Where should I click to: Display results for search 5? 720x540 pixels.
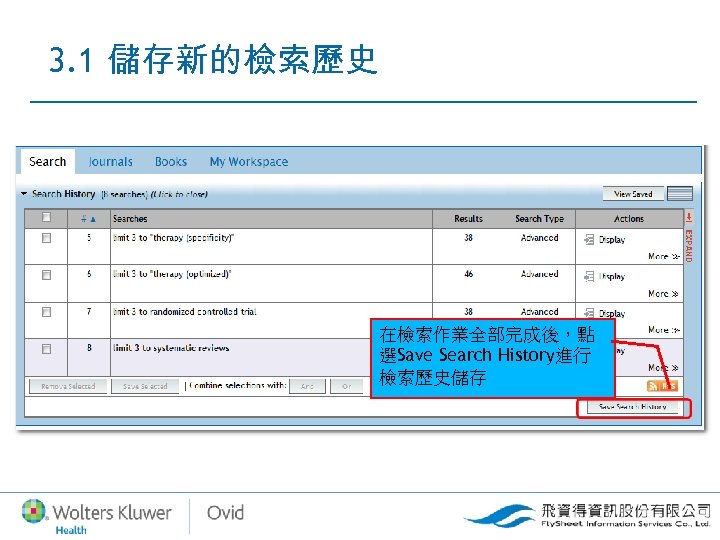(x=612, y=240)
